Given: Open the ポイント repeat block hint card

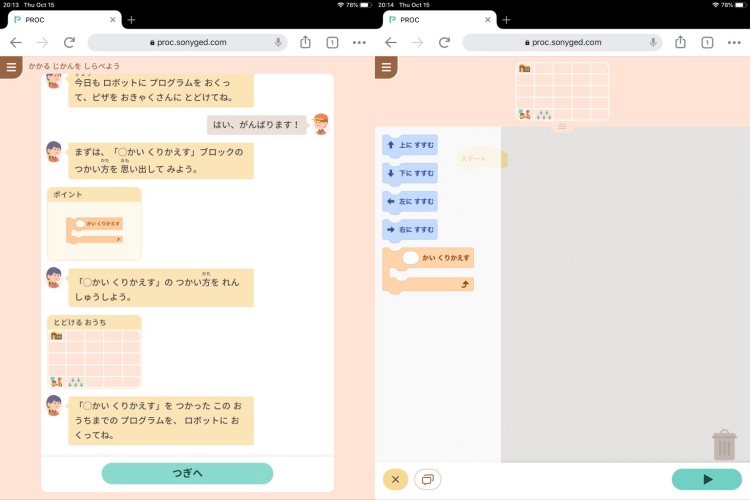Looking at the screenshot, I should click(94, 224).
